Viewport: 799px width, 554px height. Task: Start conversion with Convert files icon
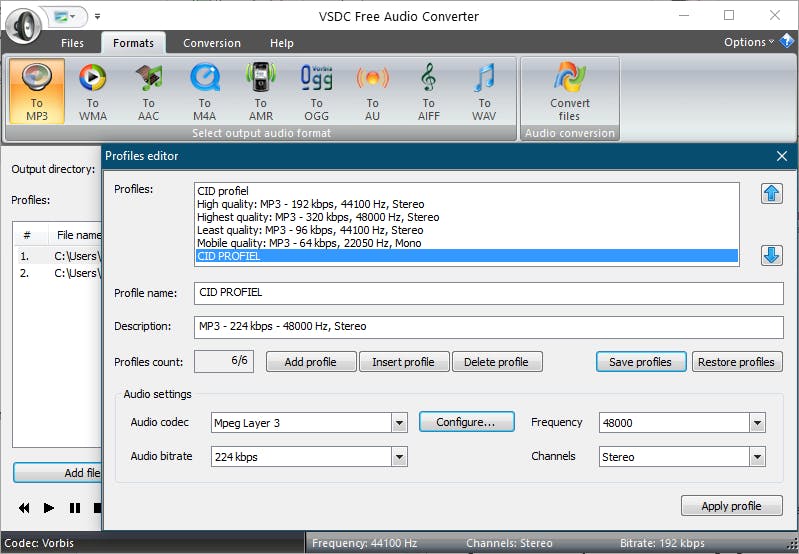(x=570, y=91)
